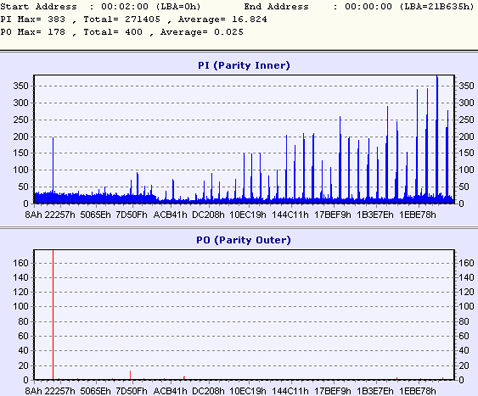Click the PI Max= 383 value

(33, 19)
